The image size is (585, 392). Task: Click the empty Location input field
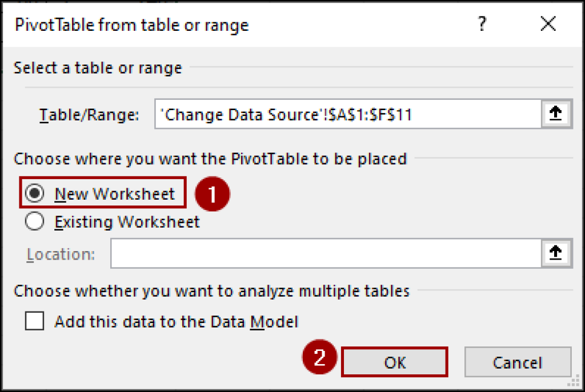coord(326,253)
